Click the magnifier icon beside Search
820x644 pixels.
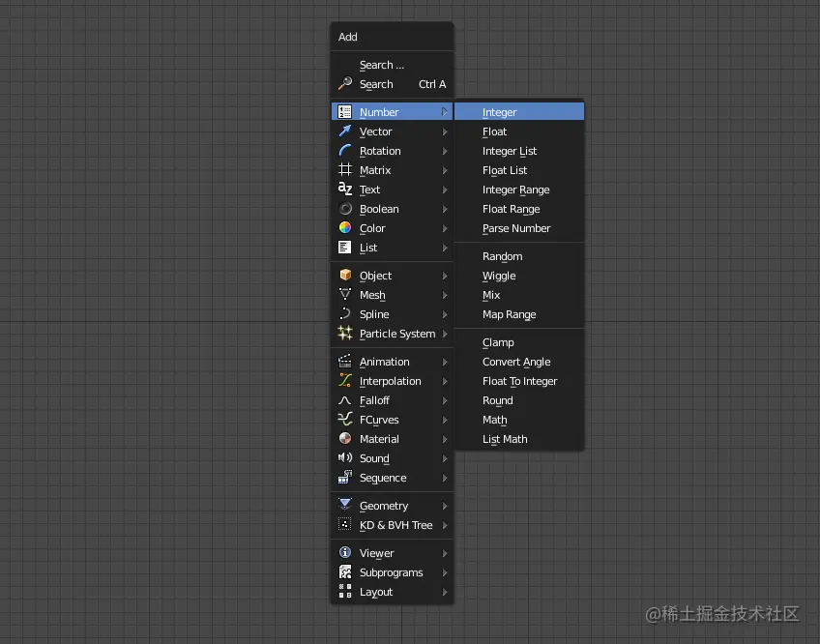[344, 83]
